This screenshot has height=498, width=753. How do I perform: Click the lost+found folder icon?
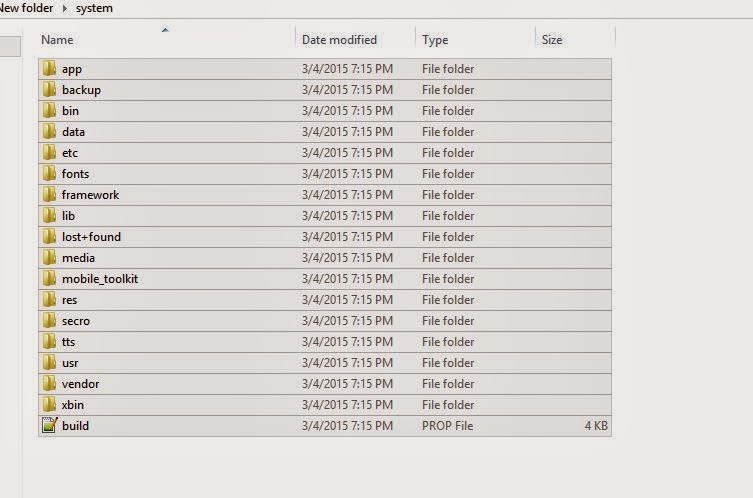tap(49, 237)
